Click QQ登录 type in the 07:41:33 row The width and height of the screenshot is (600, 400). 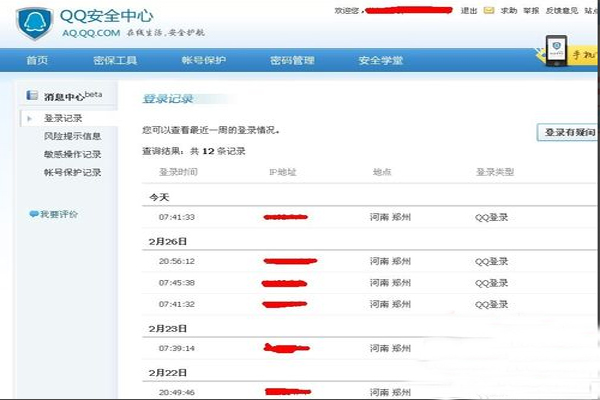pos(491,217)
